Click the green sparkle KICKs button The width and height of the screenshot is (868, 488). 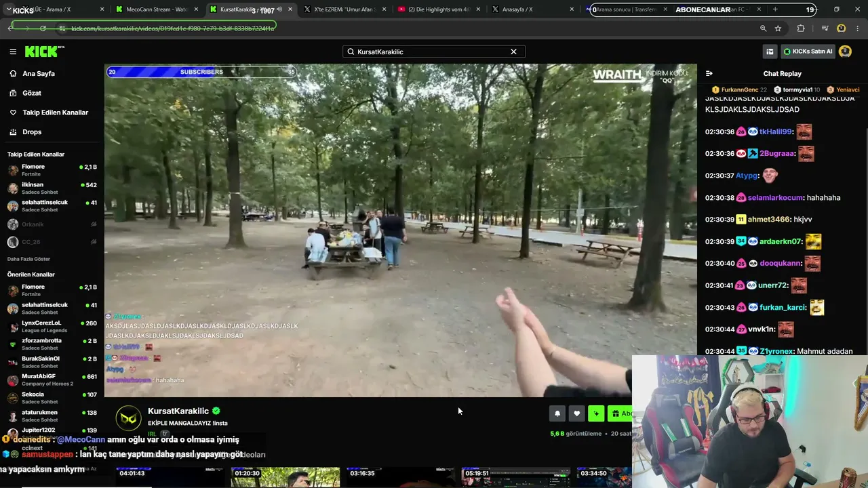click(596, 413)
